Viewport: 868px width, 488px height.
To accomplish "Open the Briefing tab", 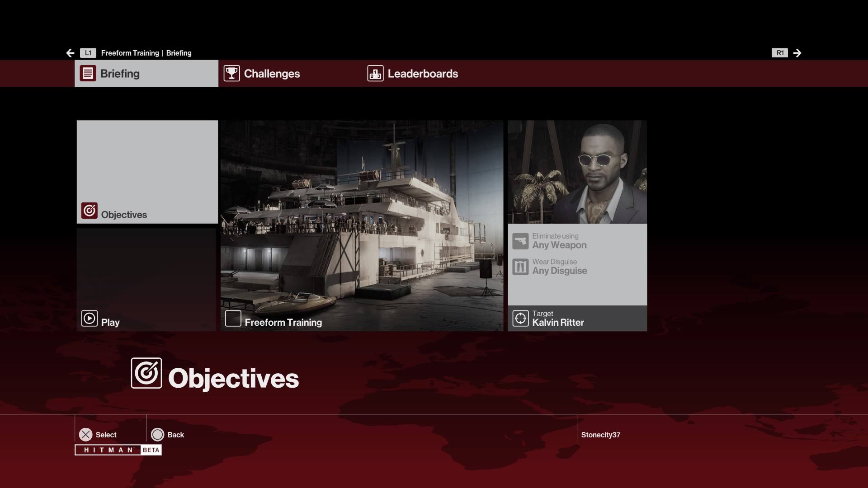I will 146,73.
